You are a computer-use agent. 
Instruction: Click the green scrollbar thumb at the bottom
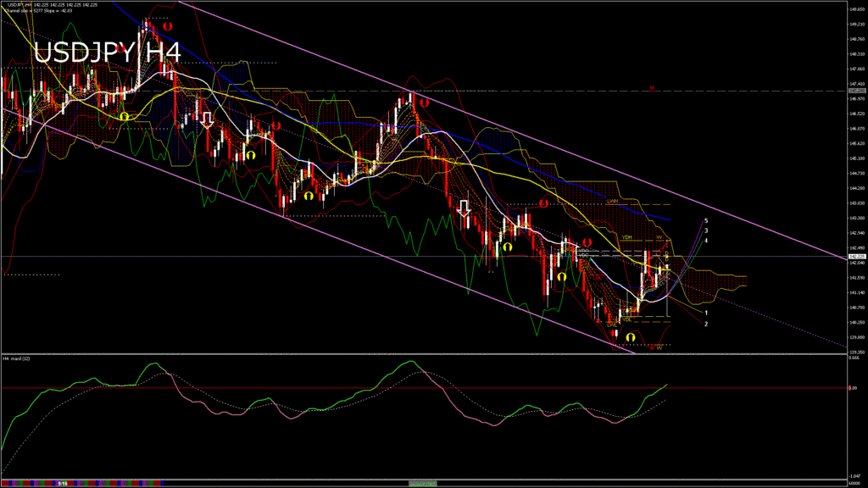(x=421, y=483)
